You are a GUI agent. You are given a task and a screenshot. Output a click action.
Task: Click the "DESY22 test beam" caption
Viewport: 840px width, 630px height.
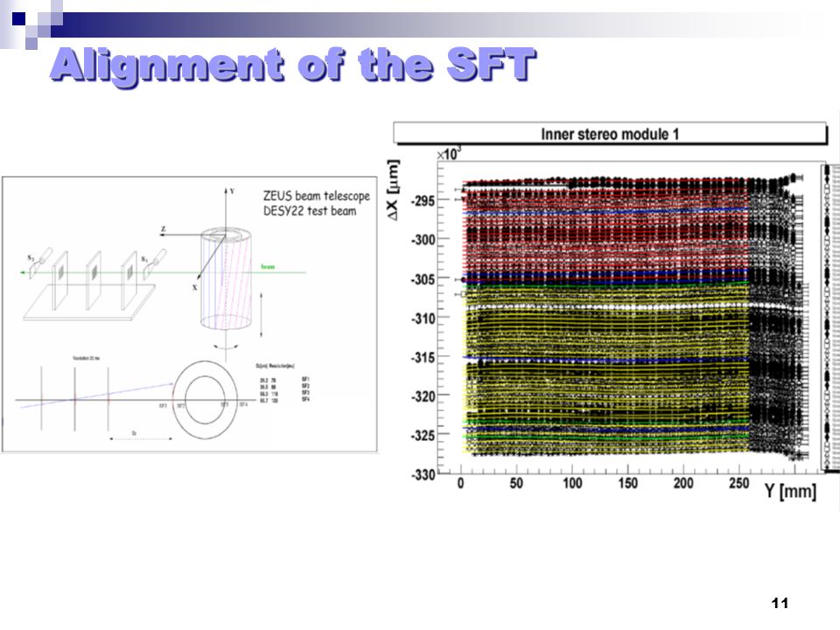[310, 211]
